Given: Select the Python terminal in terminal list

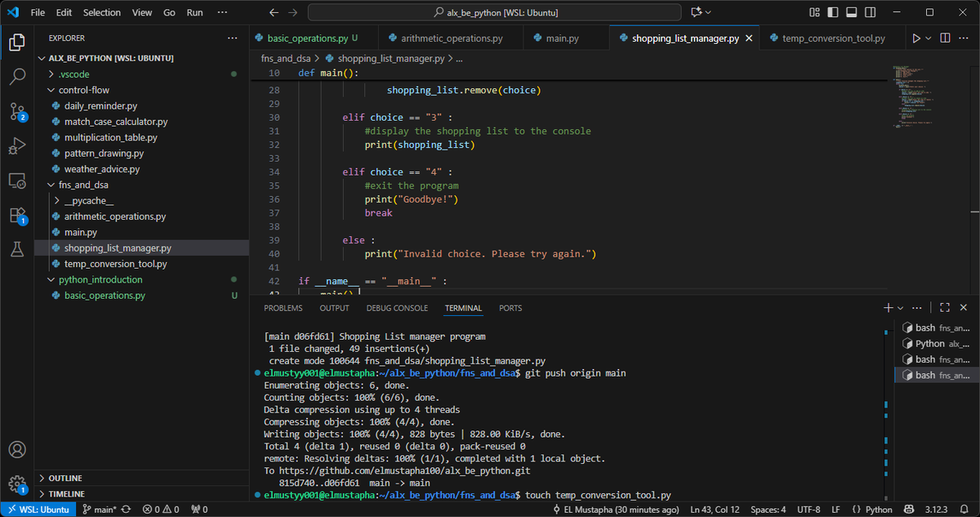Looking at the screenshot, I should point(936,344).
